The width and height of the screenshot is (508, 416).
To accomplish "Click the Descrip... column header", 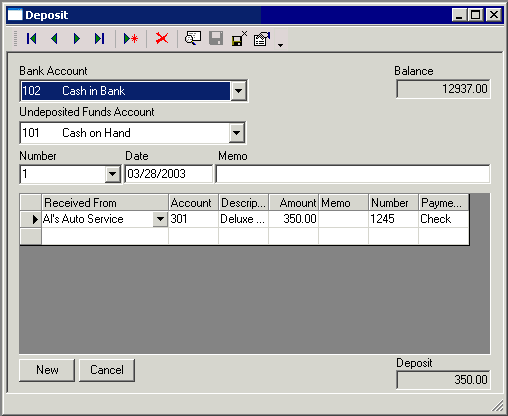I will pyautogui.click(x=243, y=203).
